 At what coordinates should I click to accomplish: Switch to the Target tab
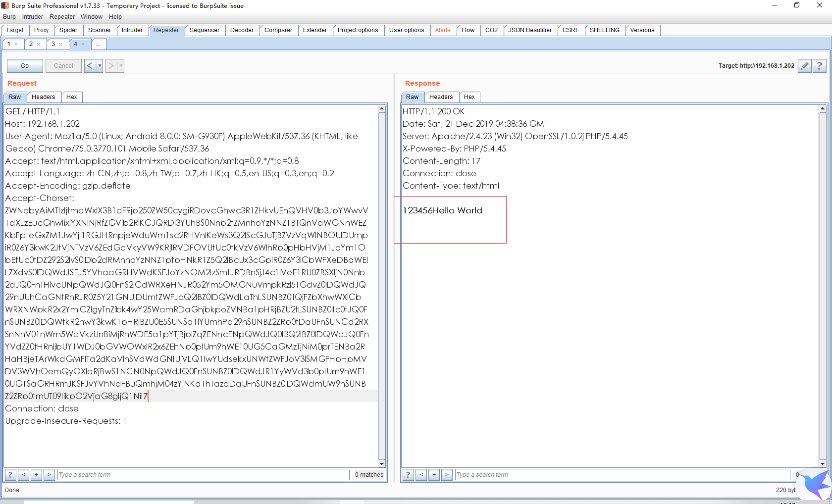15,30
